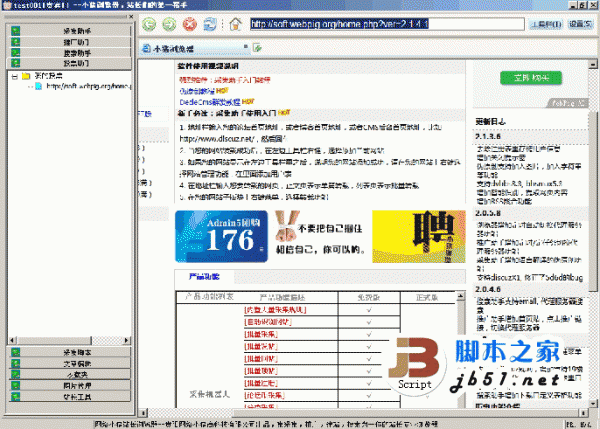Click the yellow 聘 recruitment banner
The width and height of the screenshot is (600, 429).
pos(419,236)
